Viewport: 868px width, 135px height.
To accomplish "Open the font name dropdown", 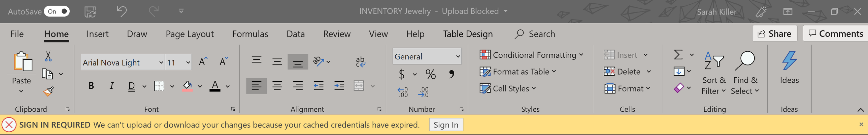I will click(x=161, y=62).
